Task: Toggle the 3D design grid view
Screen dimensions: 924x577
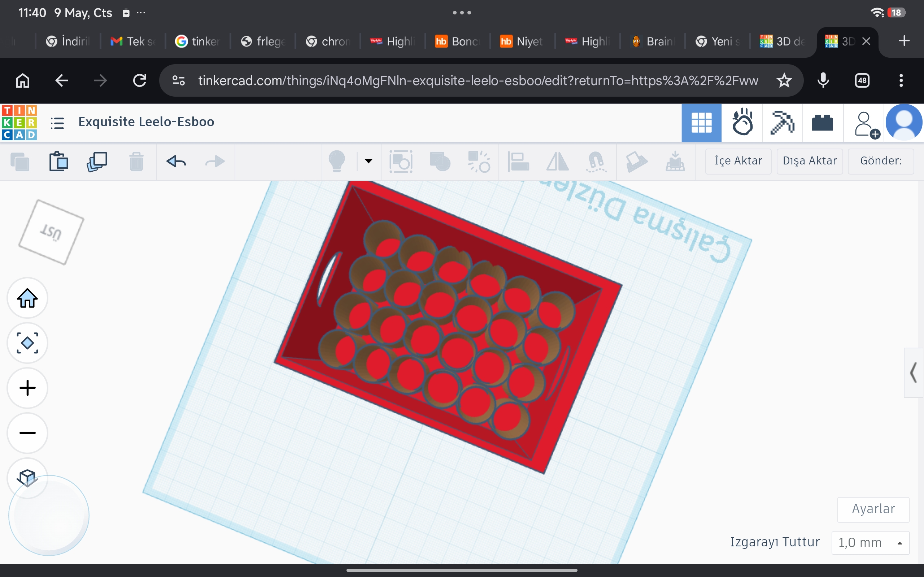Action: 701,123
